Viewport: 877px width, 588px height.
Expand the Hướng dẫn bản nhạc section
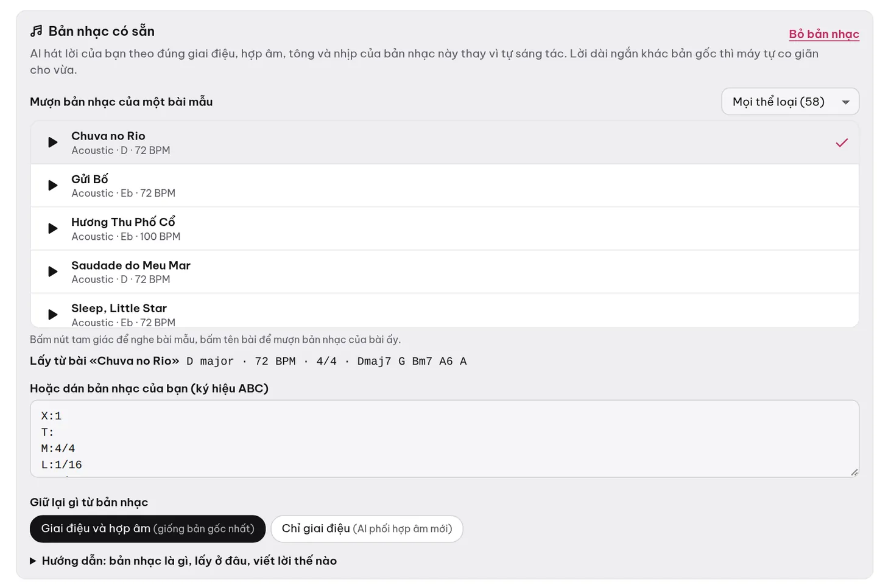(x=183, y=561)
